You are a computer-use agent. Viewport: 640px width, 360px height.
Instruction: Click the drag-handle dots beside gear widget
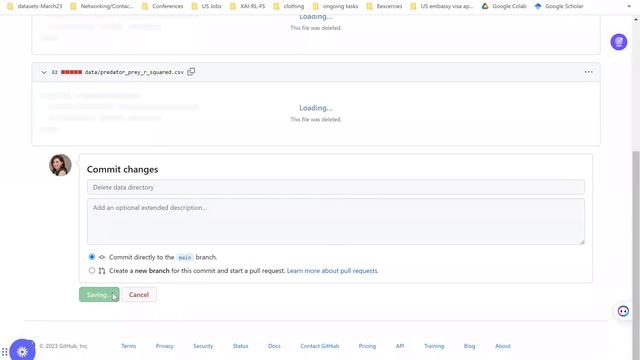(4, 351)
